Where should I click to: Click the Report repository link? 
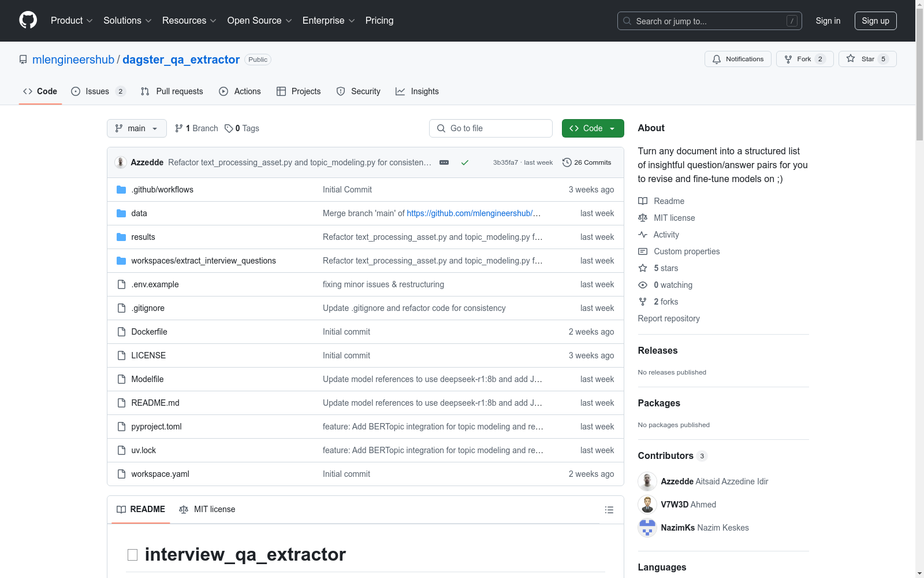click(669, 318)
